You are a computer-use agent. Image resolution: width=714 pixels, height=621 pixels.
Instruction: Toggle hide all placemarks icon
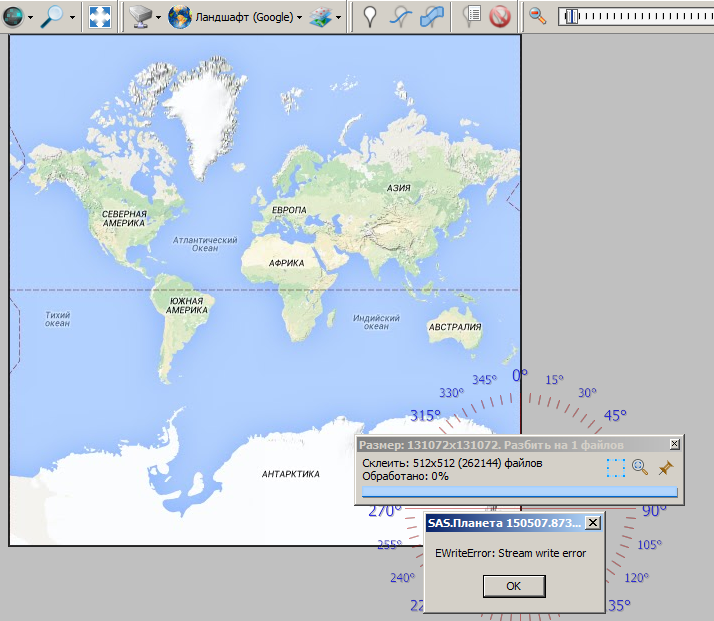pyautogui.click(x=499, y=16)
